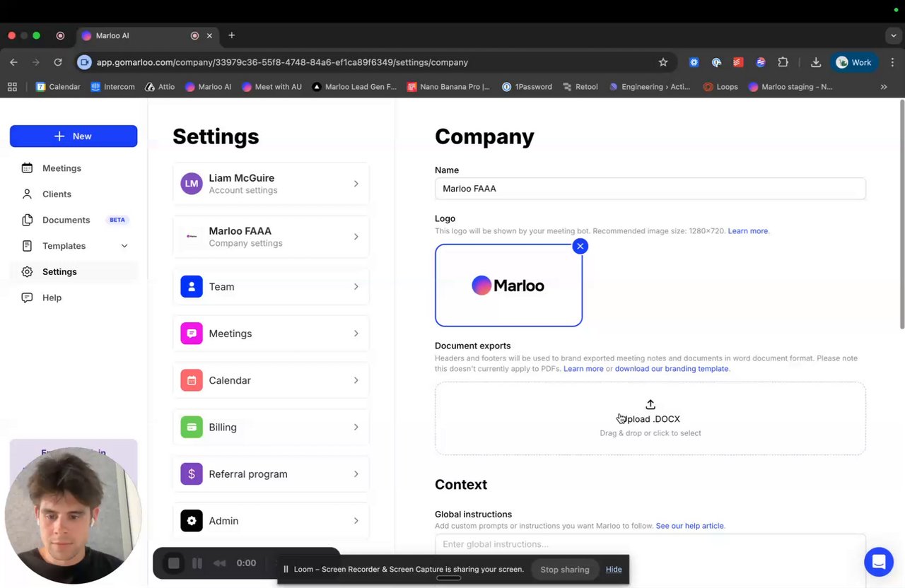Open the Meet with AU bookmark
The image size is (905, 588).
271,87
